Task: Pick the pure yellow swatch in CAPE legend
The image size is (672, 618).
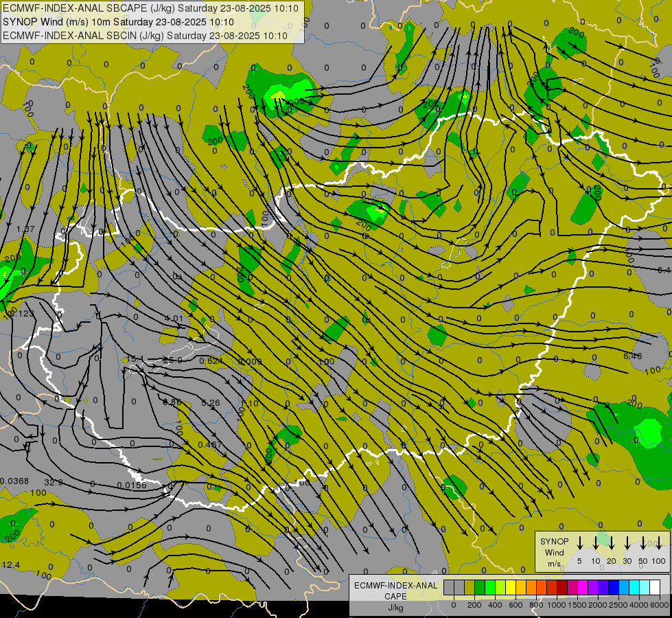Action: (x=511, y=587)
